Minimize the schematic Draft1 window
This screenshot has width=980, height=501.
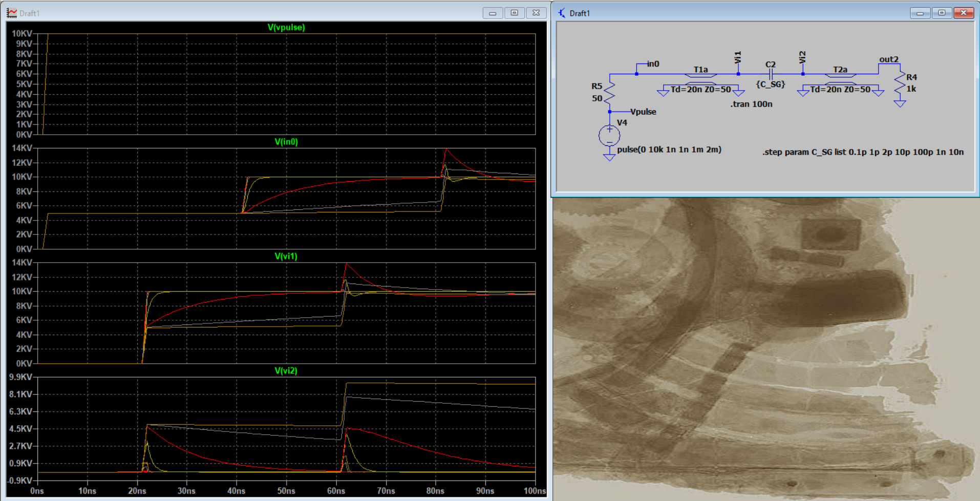click(x=920, y=13)
